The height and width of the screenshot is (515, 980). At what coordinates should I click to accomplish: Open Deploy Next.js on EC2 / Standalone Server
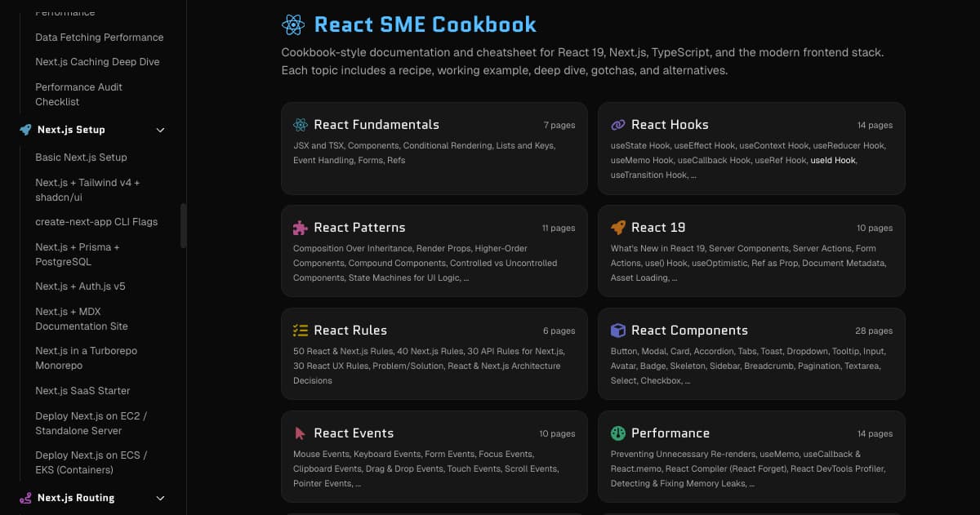pos(91,423)
